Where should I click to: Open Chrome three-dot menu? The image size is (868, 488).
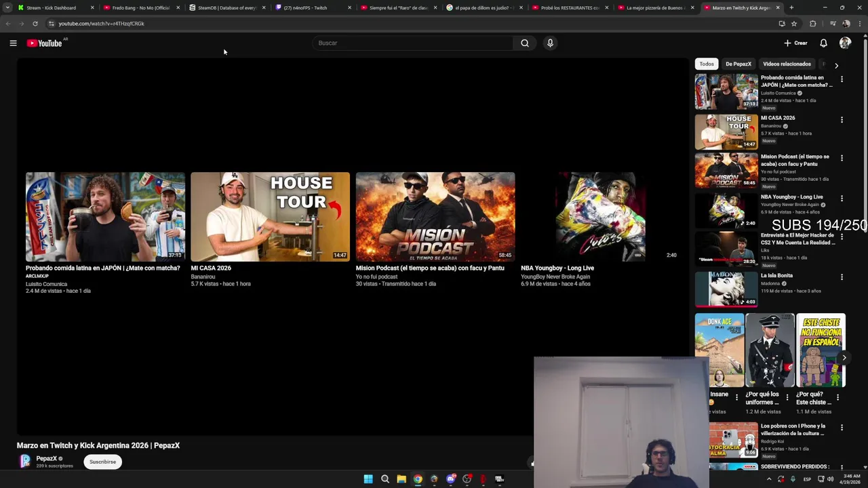tap(860, 24)
